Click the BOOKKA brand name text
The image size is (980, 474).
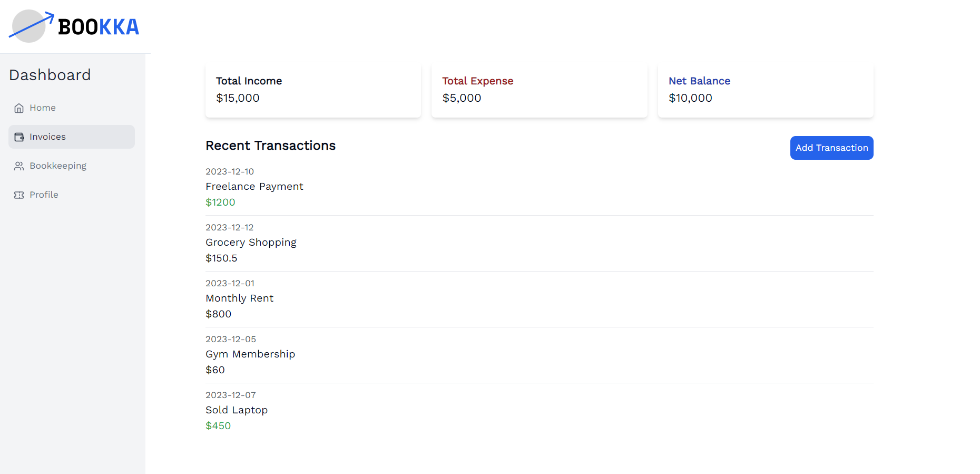click(x=99, y=27)
